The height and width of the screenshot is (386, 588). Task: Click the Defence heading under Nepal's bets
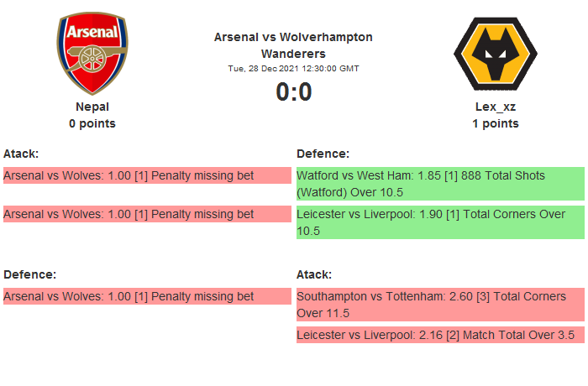29,274
